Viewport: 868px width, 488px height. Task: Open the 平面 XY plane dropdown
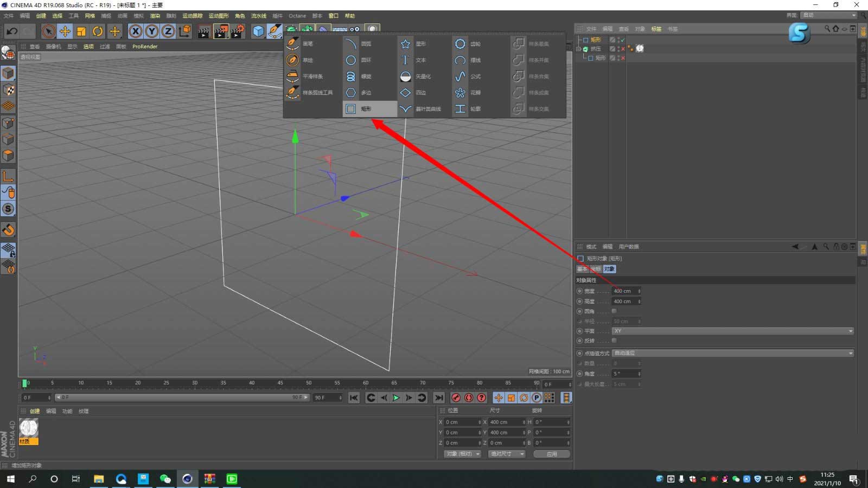pos(732,331)
